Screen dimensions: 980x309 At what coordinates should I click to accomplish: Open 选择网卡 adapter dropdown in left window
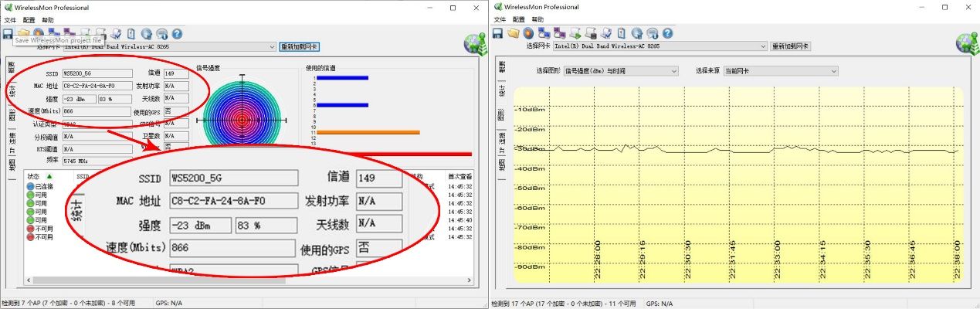[170, 46]
